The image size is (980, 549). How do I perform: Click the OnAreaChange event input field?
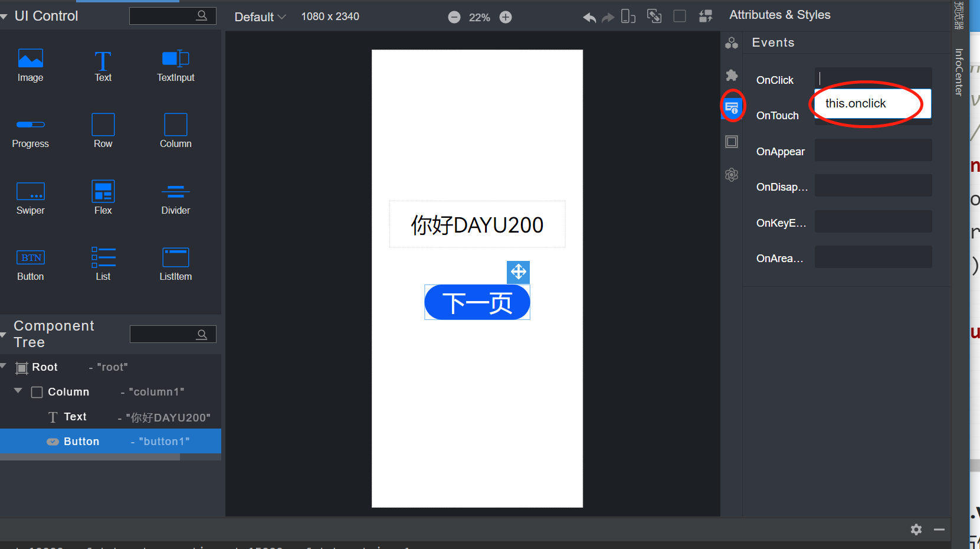point(873,257)
